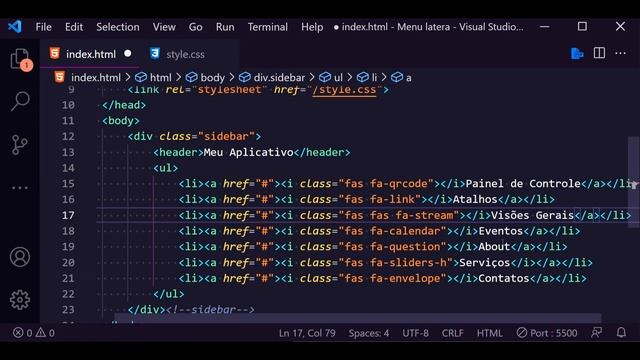Click the text Painel de Controle

[523, 184]
